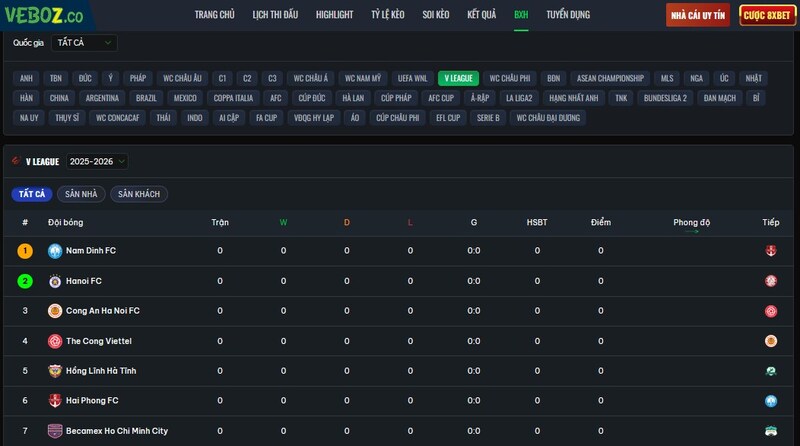Select the SERIE B tag
Viewport: 800px width, 446px height.
pos(488,118)
